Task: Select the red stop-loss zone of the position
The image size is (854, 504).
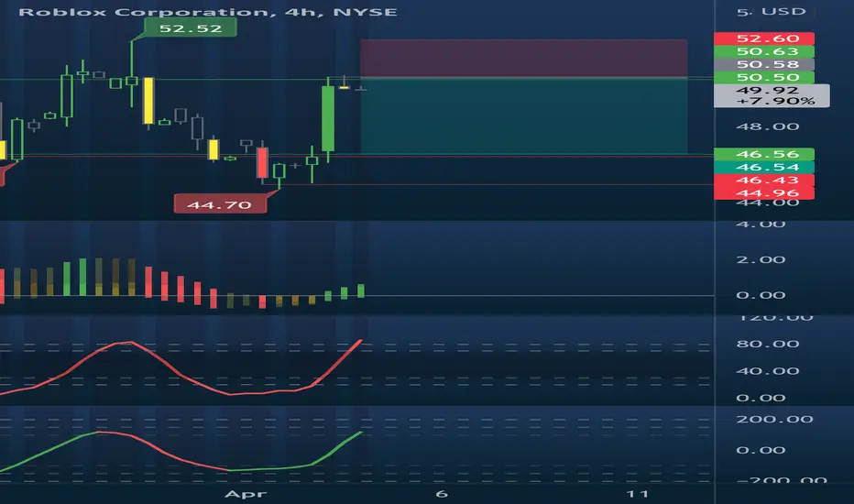Action: [523, 58]
